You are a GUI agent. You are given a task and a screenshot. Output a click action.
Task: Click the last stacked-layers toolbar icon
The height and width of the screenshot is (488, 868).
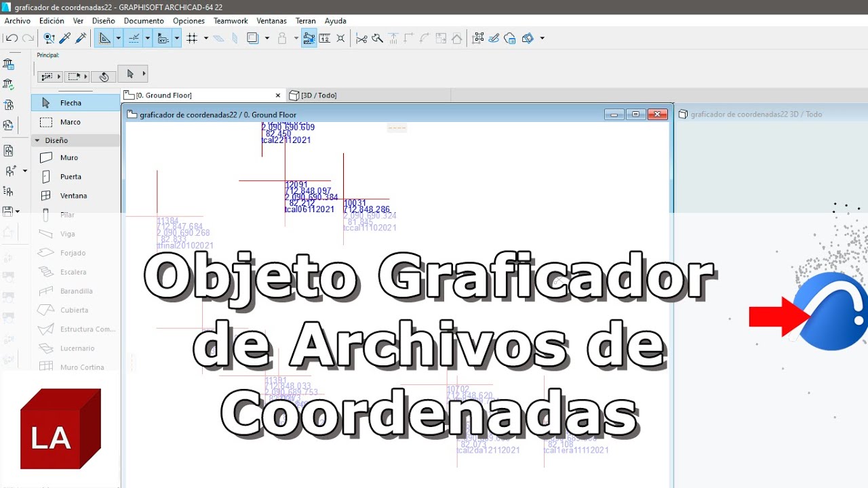(x=528, y=39)
